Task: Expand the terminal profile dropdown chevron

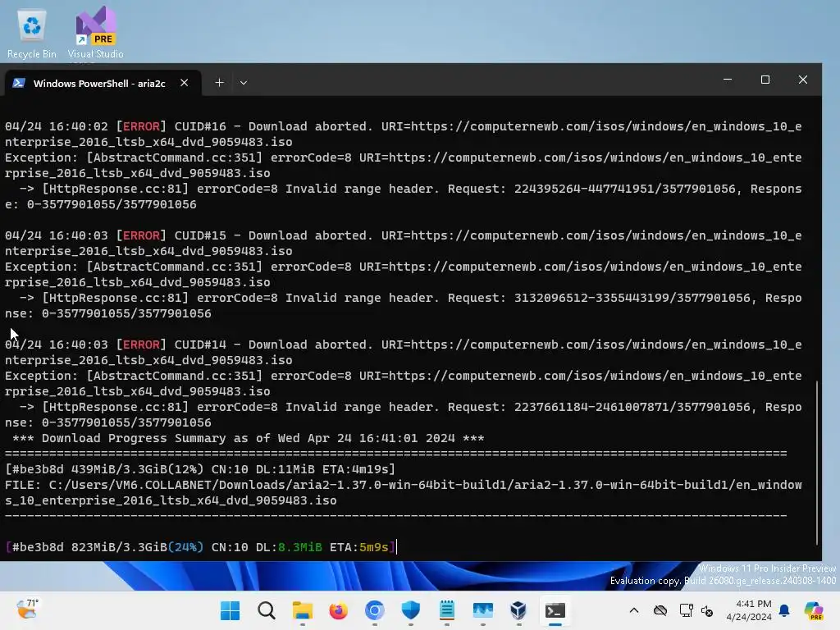Action: click(x=243, y=83)
